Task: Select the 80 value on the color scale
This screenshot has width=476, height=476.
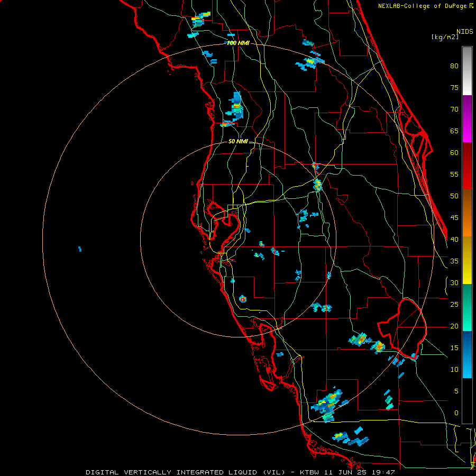Action: (x=454, y=66)
